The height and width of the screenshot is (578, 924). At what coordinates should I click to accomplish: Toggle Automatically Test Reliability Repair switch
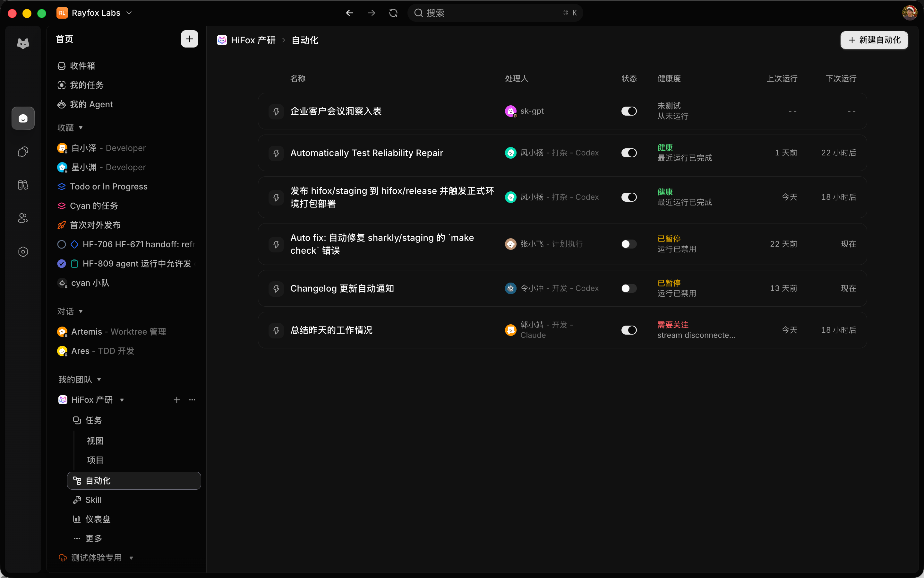629,153
